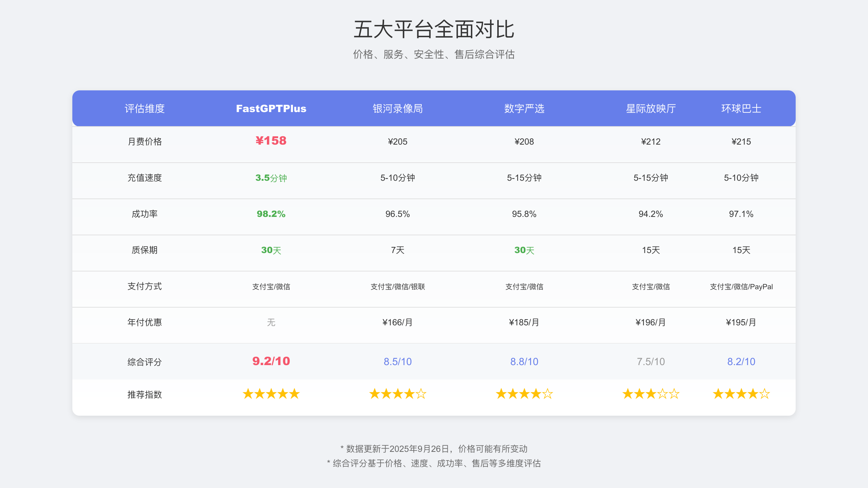
Task: Click the 8.2/10 score
Action: pos(741,361)
